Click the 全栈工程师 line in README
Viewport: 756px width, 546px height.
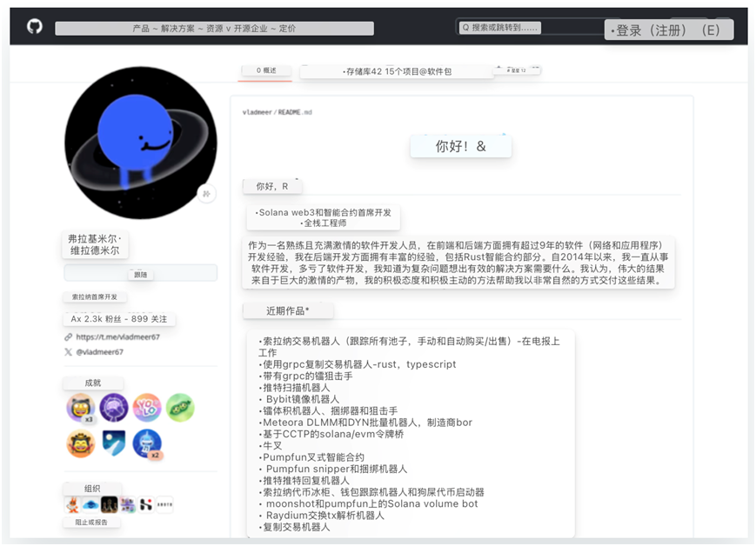[324, 223]
